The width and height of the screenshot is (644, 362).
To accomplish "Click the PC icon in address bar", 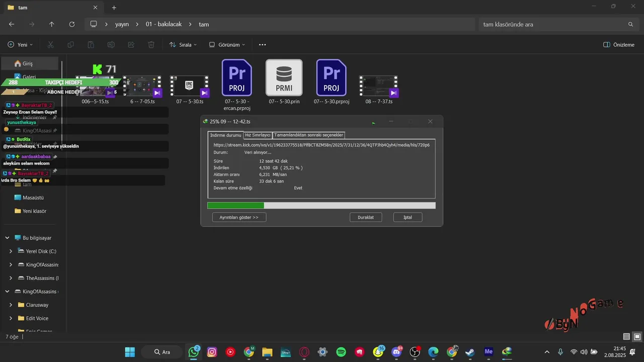I will point(94,24).
